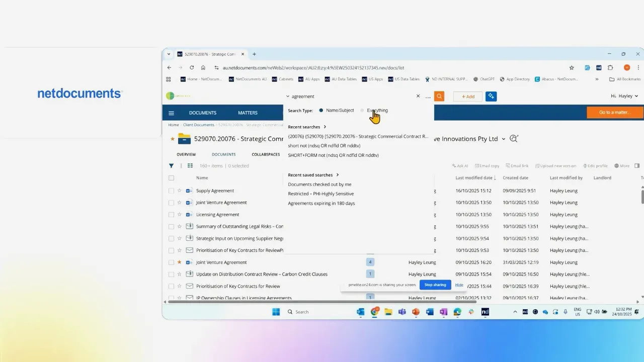The width and height of the screenshot is (644, 362).
Task: Click the orange search magnifier button
Action: click(439, 97)
